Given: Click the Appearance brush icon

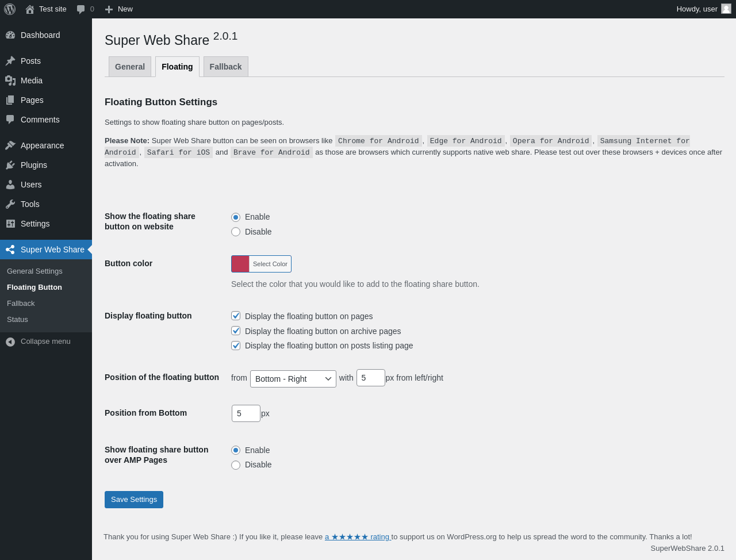Looking at the screenshot, I should 10,145.
